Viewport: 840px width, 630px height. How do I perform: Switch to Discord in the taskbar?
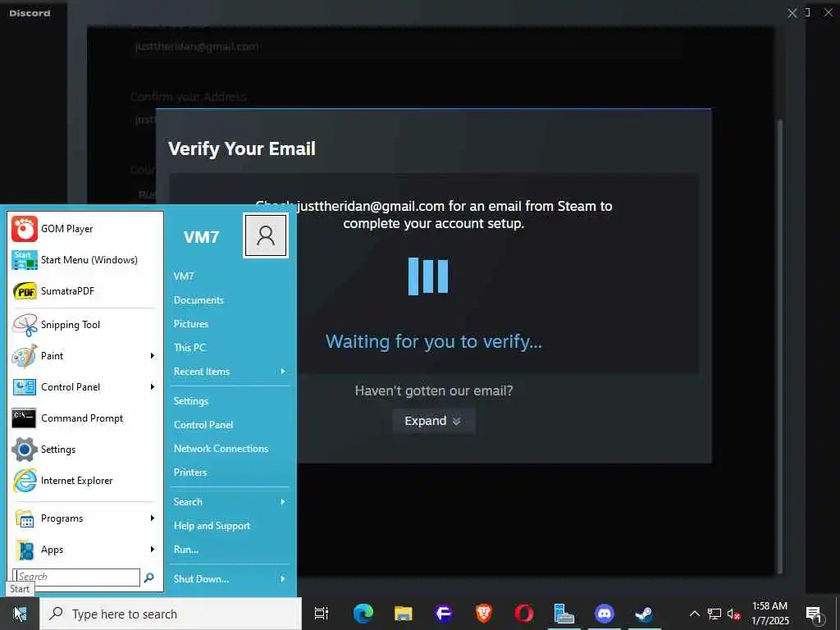pyautogui.click(x=605, y=614)
